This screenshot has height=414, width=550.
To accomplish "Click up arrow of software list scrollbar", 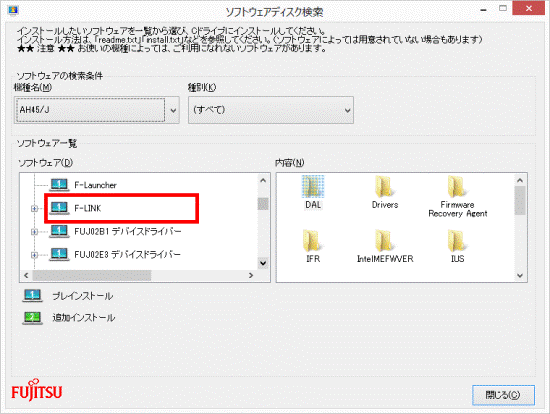I will [263, 180].
